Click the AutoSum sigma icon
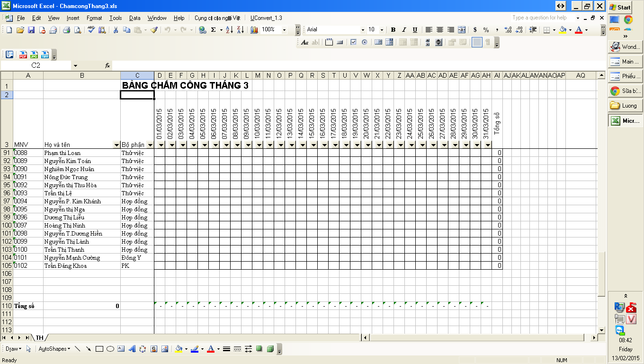The width and height of the screenshot is (644, 364). [x=214, y=30]
